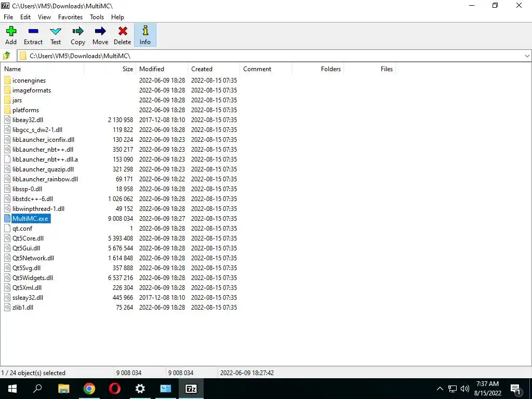Select MultiMC.exe file name
532x399 pixels.
pyautogui.click(x=31, y=219)
